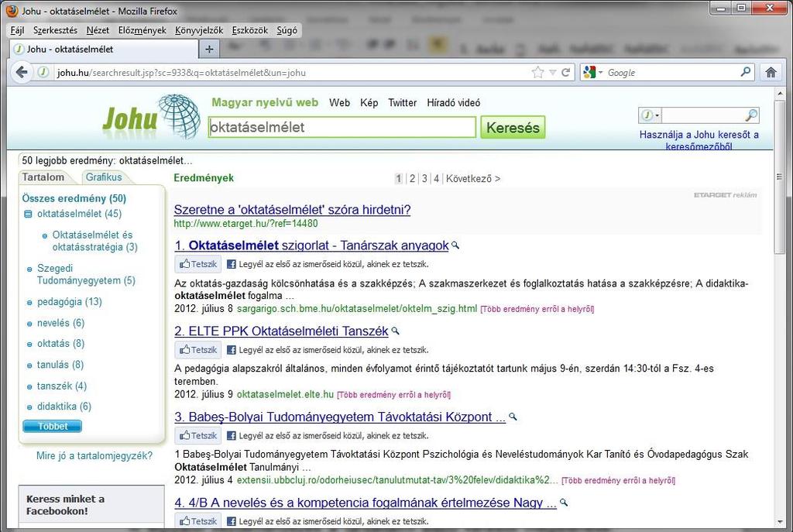This screenshot has height=532, width=793.
Task: Click Oktatáselmélet és oktatásstratégia (3) subcategory
Action: [94, 241]
